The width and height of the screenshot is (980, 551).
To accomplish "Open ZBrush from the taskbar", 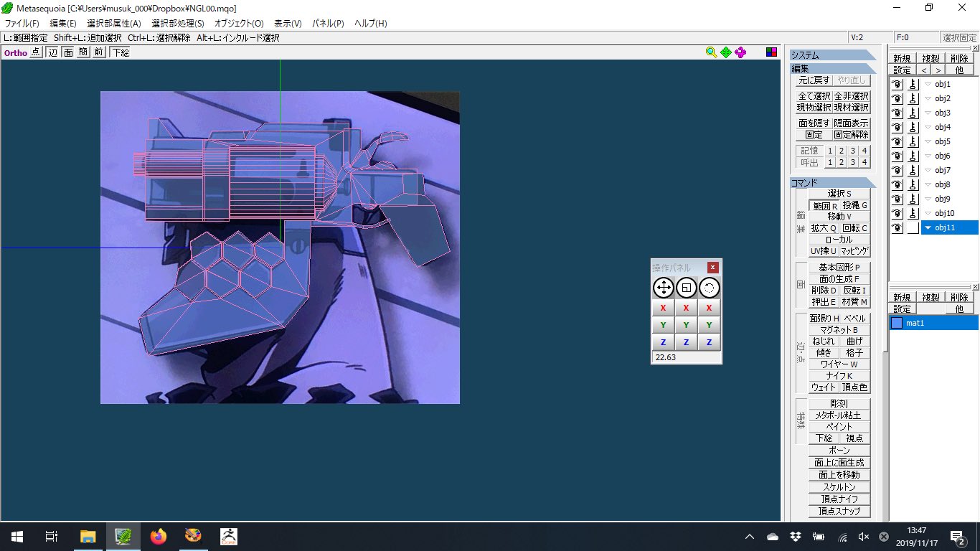I will (x=229, y=536).
